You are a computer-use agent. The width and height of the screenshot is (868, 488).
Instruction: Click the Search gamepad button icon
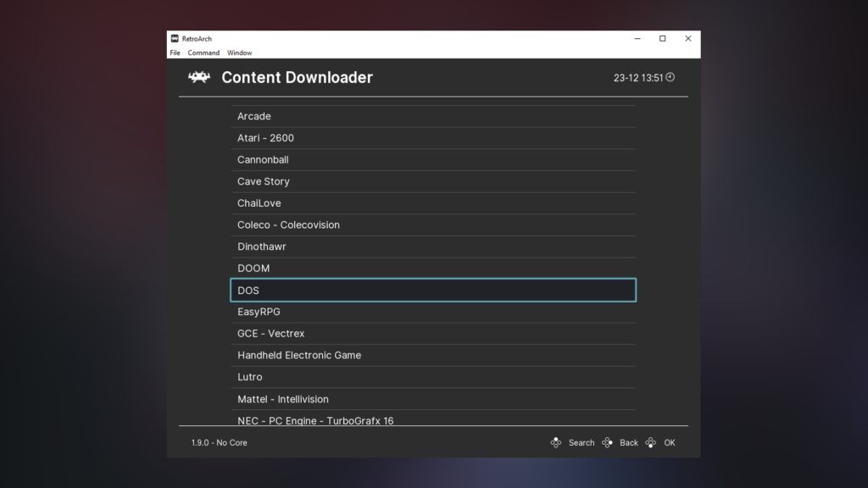pos(556,442)
